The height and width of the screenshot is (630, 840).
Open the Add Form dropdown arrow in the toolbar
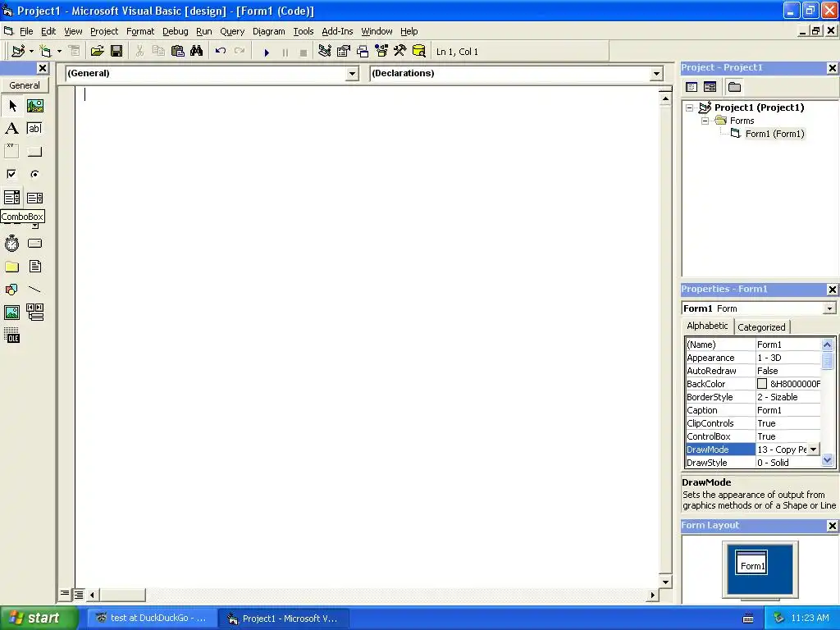point(59,52)
